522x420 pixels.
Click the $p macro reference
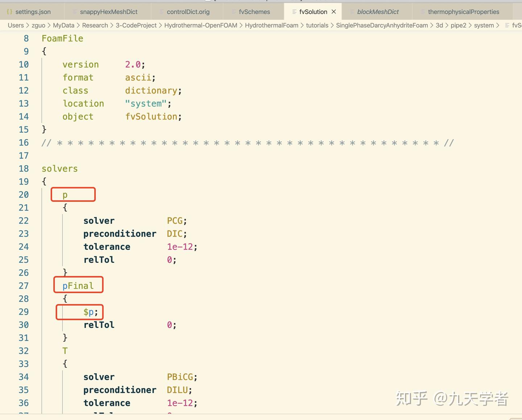tap(88, 312)
